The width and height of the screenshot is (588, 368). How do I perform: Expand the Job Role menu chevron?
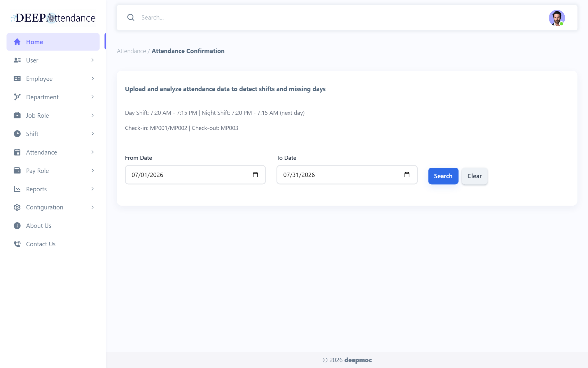tap(93, 115)
